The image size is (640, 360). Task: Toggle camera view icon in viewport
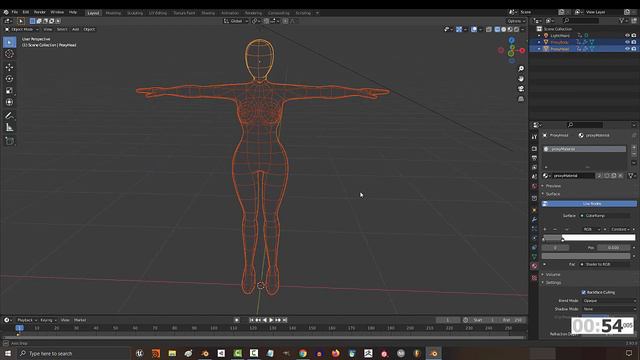coord(521,89)
